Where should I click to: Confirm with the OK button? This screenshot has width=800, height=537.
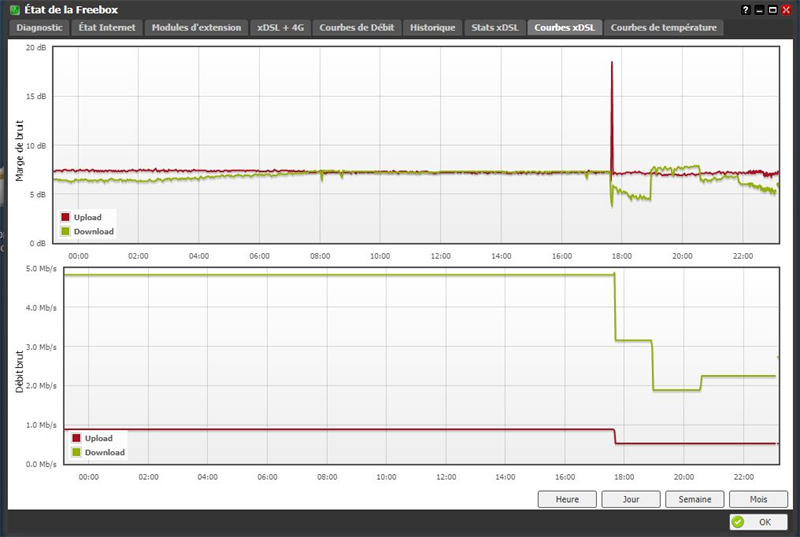[757, 522]
